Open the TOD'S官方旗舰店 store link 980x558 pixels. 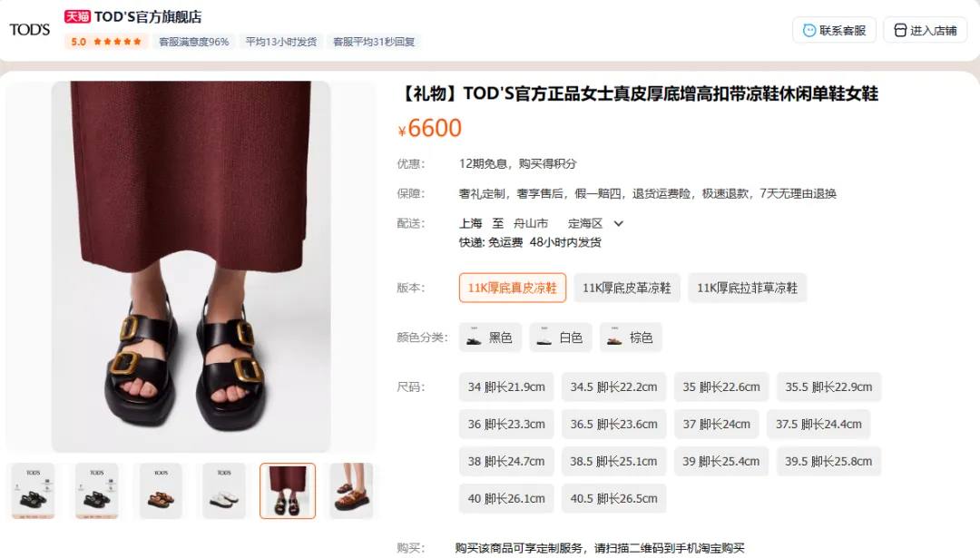point(148,17)
